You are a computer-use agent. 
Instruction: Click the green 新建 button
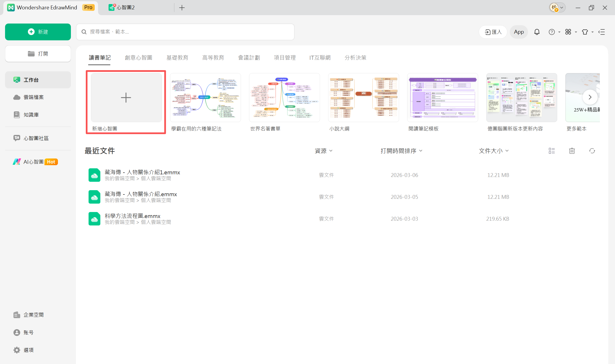[x=38, y=32]
